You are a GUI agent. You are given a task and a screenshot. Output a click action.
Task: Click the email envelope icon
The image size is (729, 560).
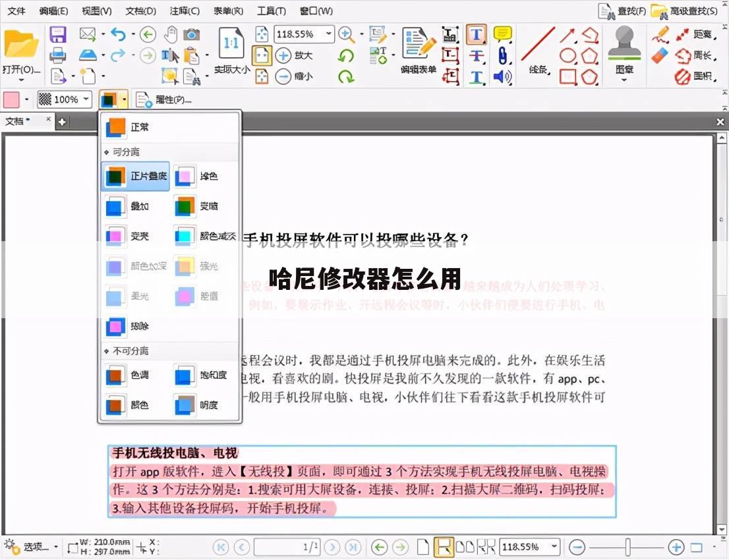(88, 34)
